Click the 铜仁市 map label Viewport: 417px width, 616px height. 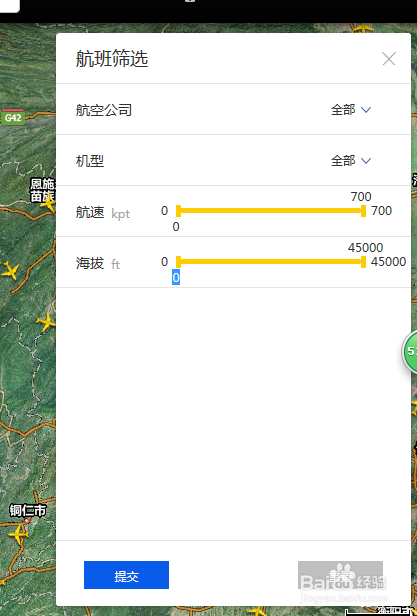(28, 510)
